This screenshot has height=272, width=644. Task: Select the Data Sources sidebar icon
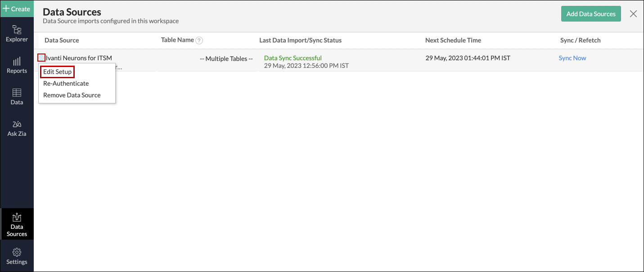[x=17, y=224]
